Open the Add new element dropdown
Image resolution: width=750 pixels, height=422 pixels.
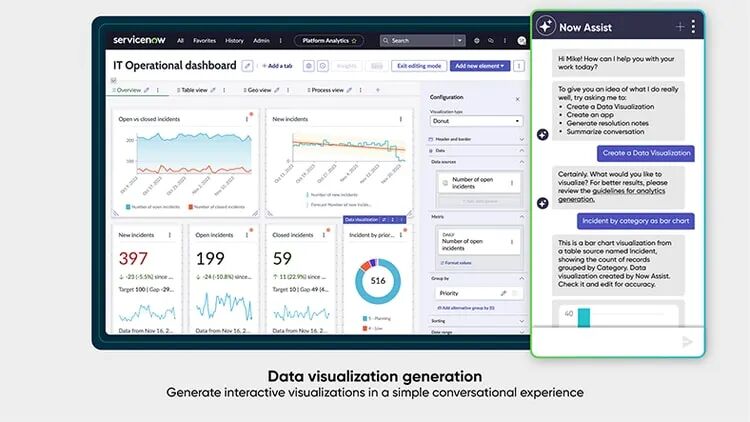click(480, 66)
